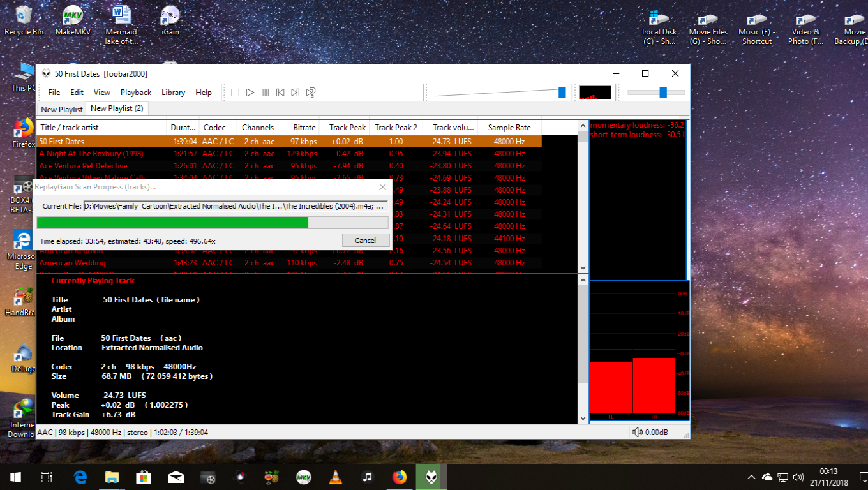Viewport: 868px width, 490px height.
Task: Launch Microsoft Edge from the taskbar
Action: 80,477
